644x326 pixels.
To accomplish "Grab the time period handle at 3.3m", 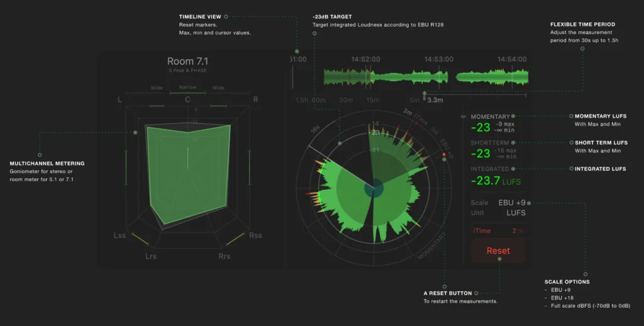I will (425, 98).
